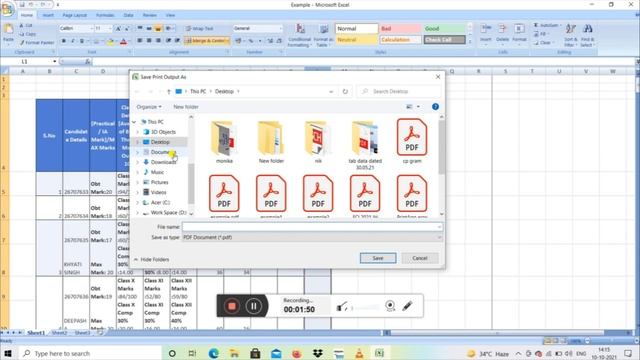Switch to the Page Layout ribbon tab
Image resolution: width=640 pixels, height=360 pixels.
[x=75, y=15]
